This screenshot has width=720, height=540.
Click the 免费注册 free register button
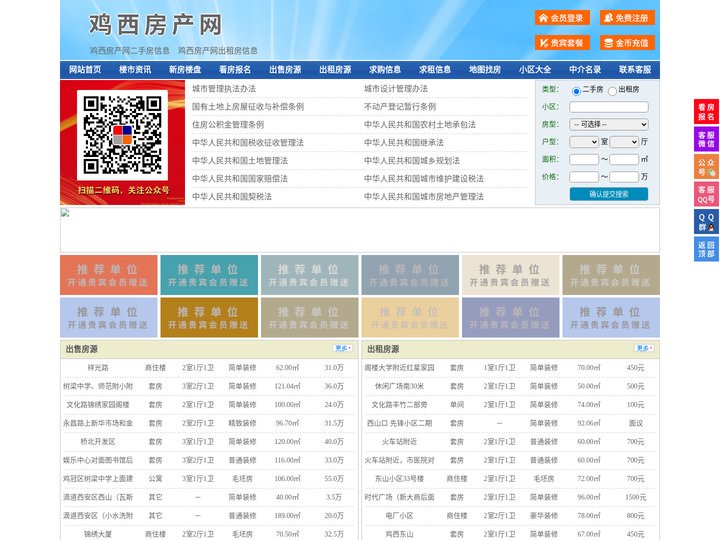627,18
